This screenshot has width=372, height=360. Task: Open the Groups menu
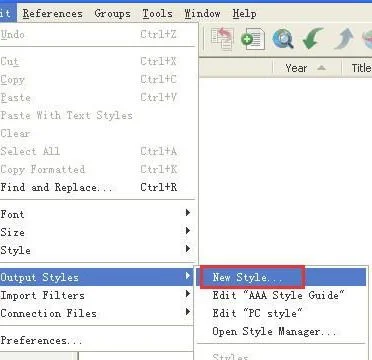point(112,14)
